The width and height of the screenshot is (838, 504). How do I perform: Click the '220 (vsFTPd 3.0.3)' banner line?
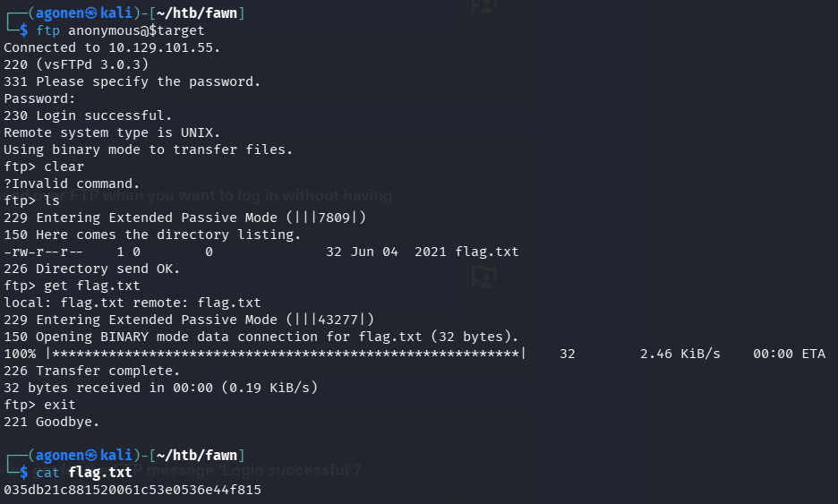[x=76, y=64]
